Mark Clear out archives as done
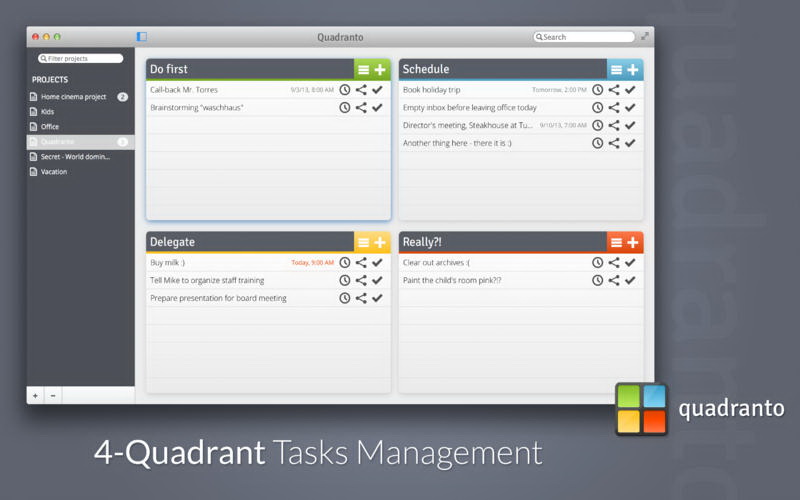This screenshot has width=800, height=500. coord(630,263)
